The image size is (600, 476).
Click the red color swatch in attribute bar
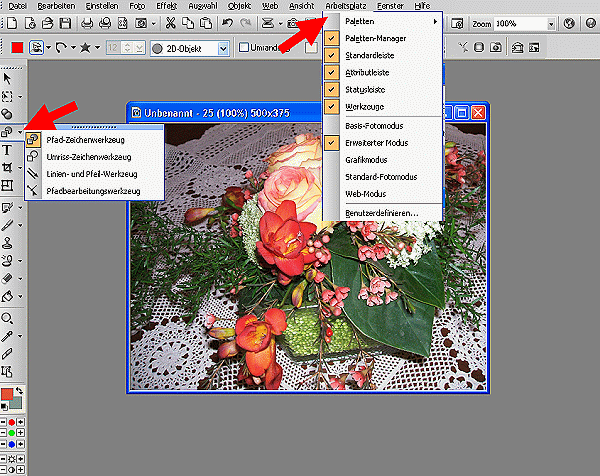(17, 48)
